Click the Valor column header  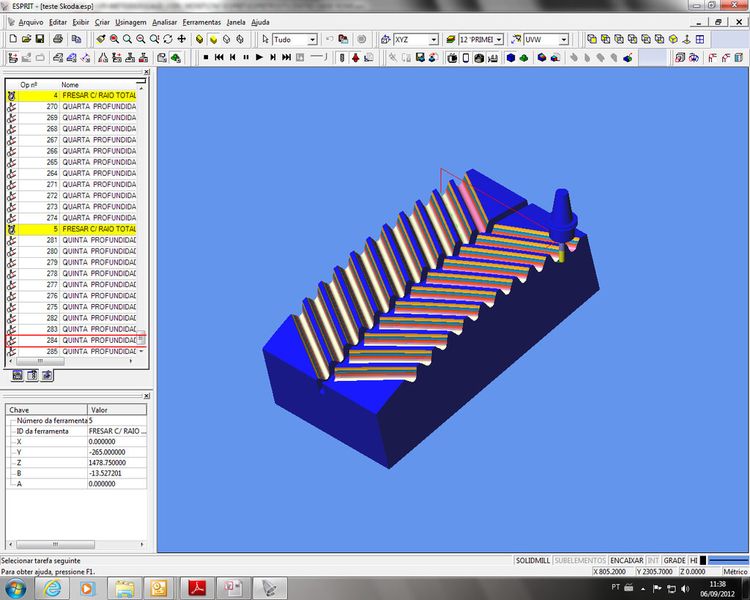point(117,410)
